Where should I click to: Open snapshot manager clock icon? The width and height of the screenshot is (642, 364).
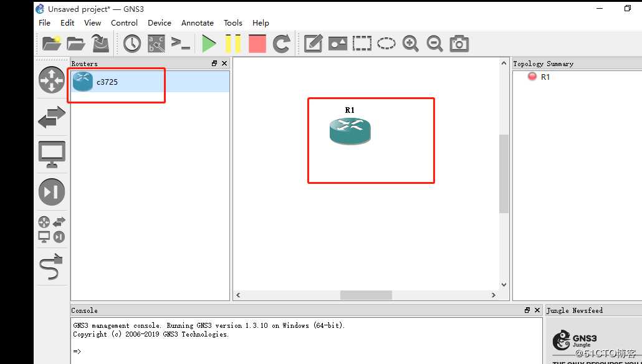coord(132,44)
